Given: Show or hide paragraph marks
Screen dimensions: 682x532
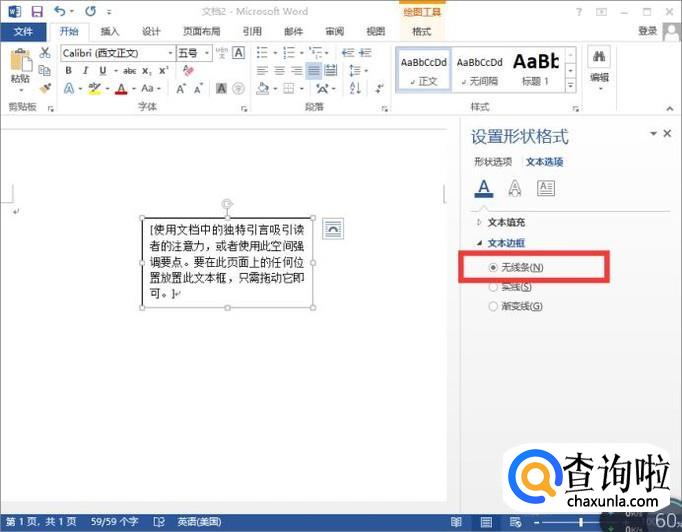Looking at the screenshot, I should [380, 88].
